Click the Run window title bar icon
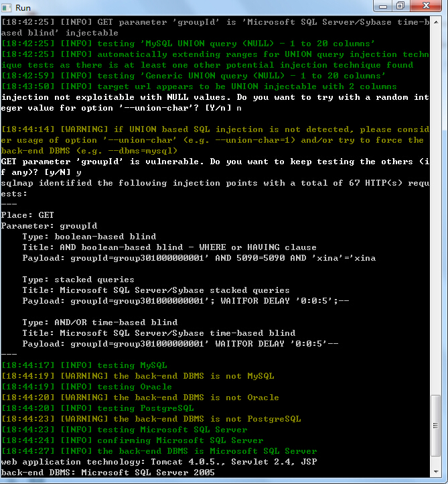448x484 pixels. pos(7,7)
